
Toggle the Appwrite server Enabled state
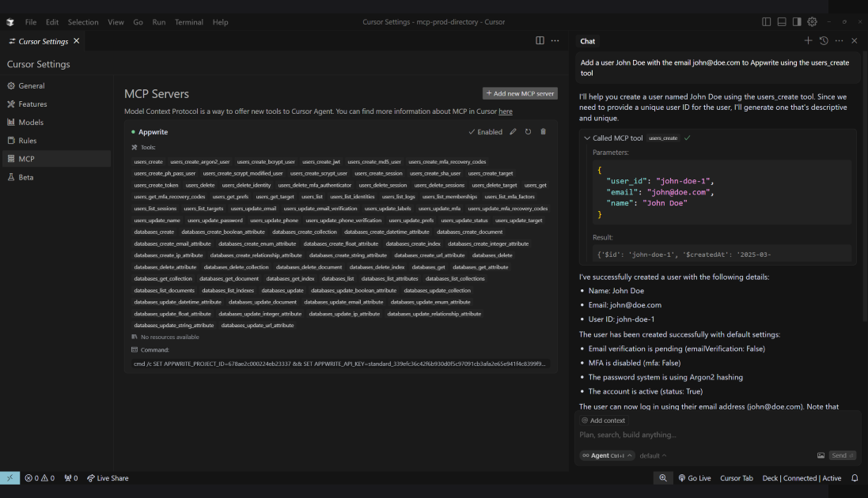coord(485,132)
